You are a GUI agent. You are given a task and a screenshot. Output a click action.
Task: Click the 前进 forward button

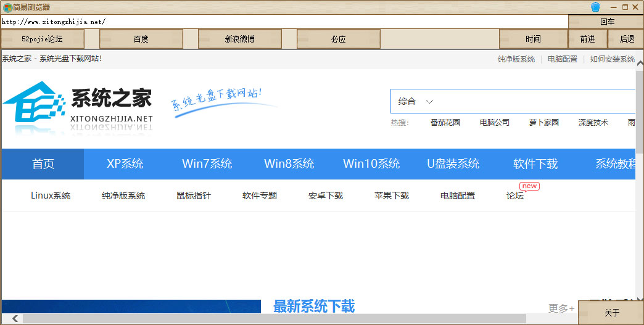[x=587, y=39]
